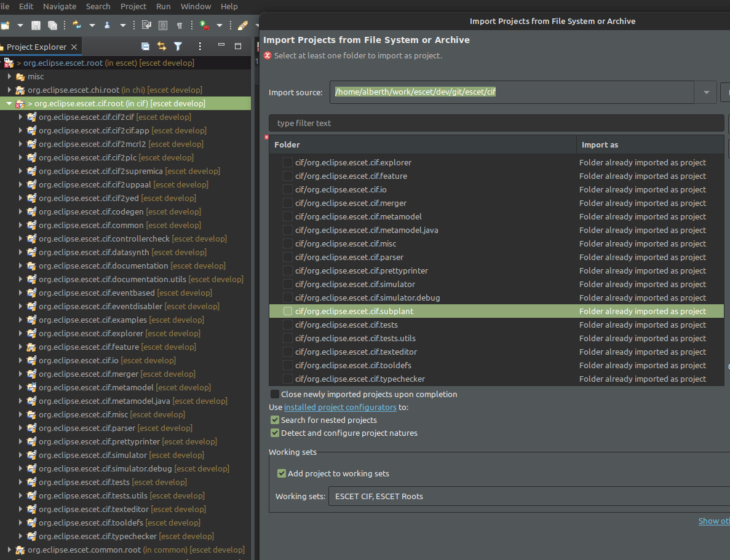Expand org.eclipse.escet.cif.codegen in tree
This screenshot has height=560, width=730.
tap(20, 211)
